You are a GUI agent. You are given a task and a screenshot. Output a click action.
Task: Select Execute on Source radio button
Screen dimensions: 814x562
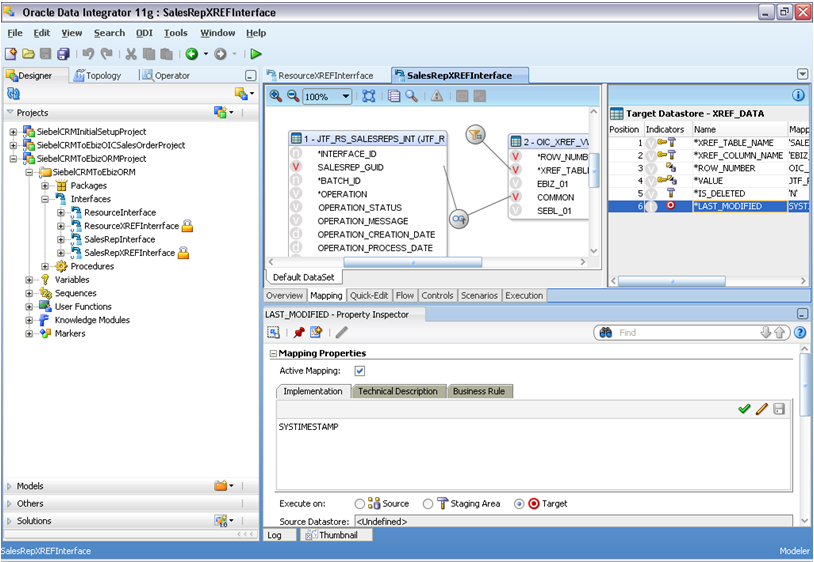pyautogui.click(x=359, y=503)
